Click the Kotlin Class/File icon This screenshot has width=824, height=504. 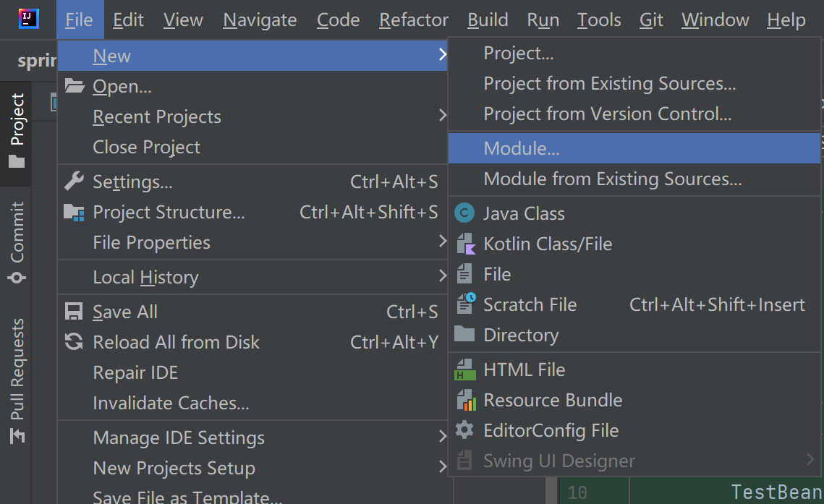[x=464, y=244]
